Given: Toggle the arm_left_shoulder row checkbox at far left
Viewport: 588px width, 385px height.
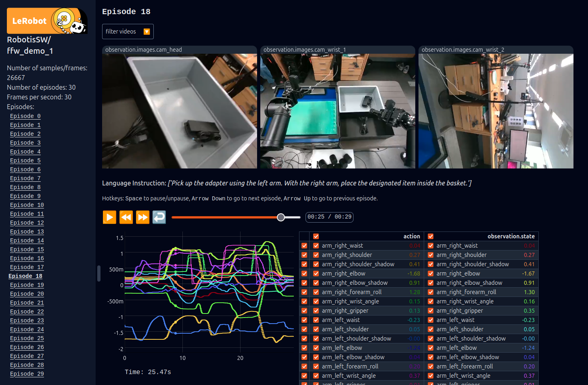Looking at the screenshot, I should (304, 329).
